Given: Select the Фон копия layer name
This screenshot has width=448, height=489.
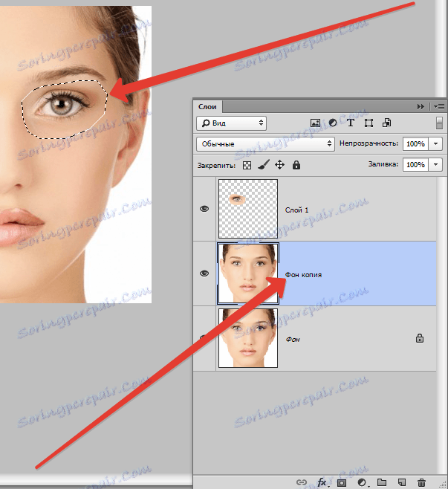Looking at the screenshot, I should click(x=303, y=275).
